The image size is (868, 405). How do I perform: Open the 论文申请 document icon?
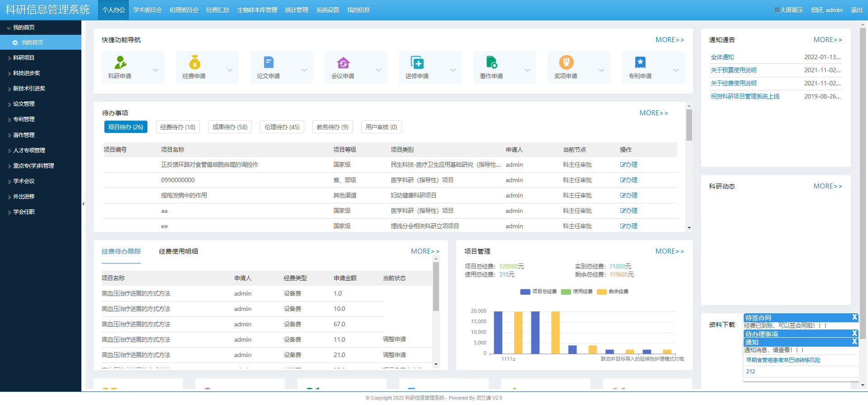pyautogui.click(x=269, y=62)
